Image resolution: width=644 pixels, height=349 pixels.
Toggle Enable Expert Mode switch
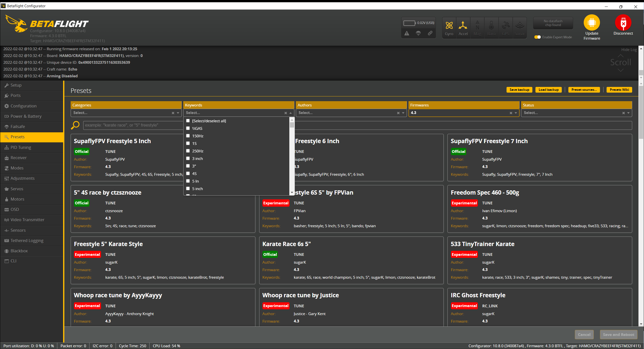point(537,37)
